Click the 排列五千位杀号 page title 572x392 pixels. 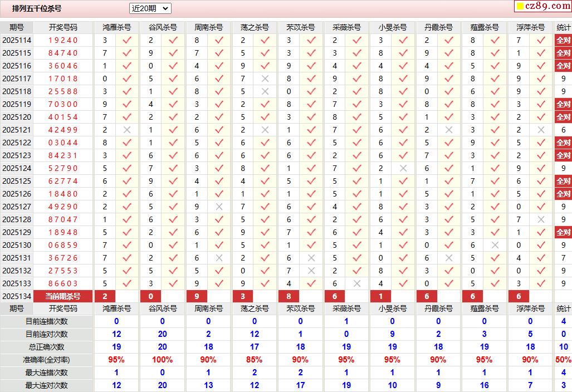click(37, 8)
